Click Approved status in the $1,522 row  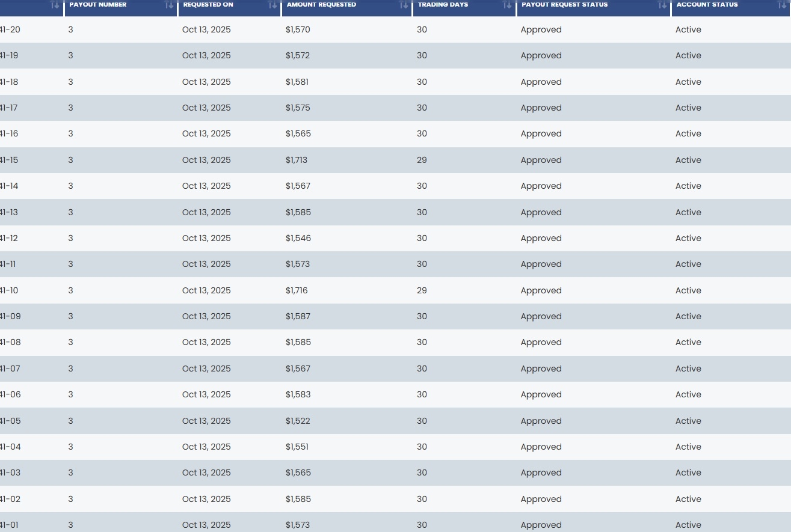[541, 421]
